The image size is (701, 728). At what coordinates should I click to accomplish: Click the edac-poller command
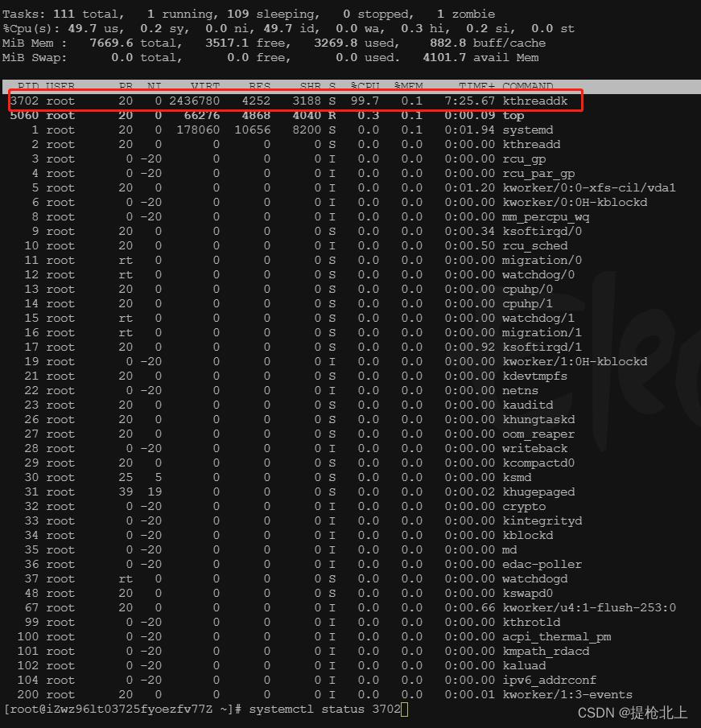pos(542,565)
